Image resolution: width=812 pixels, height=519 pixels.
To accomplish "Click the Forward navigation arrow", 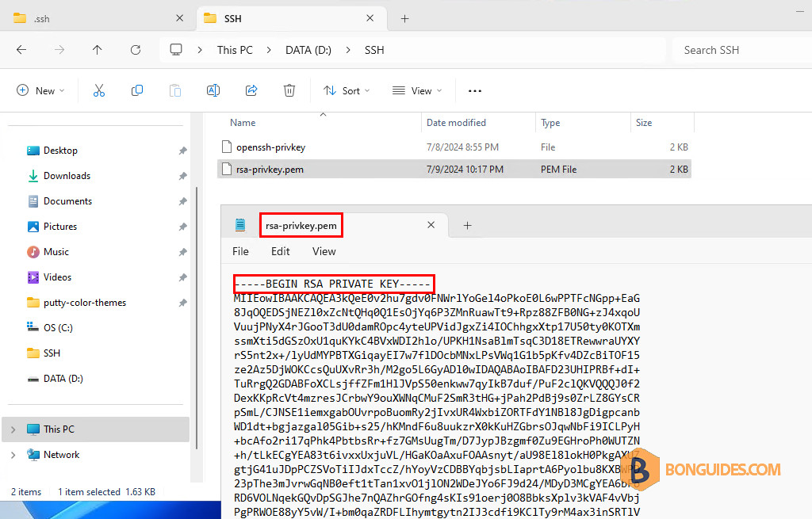I will pyautogui.click(x=59, y=50).
